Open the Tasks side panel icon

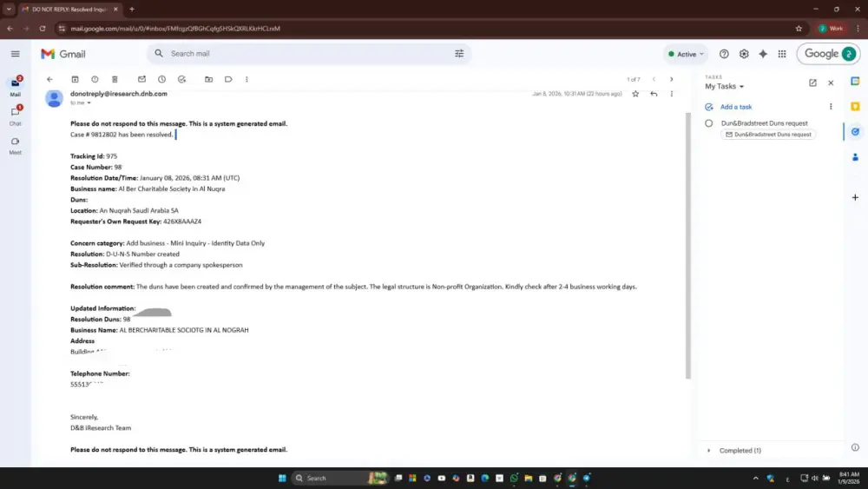pos(855,132)
